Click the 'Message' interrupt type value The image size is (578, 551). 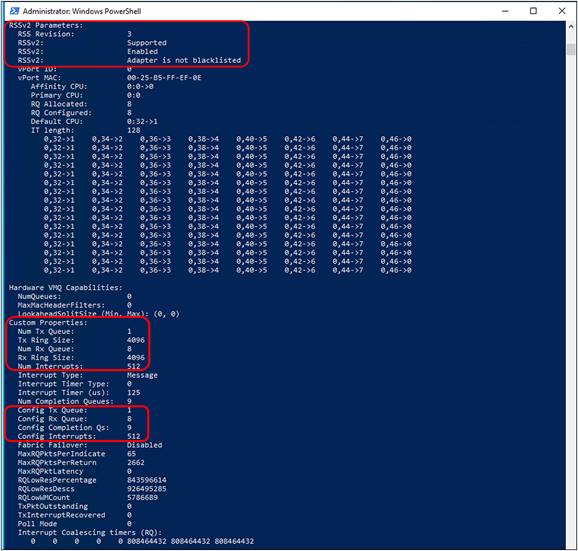pyautogui.click(x=142, y=375)
